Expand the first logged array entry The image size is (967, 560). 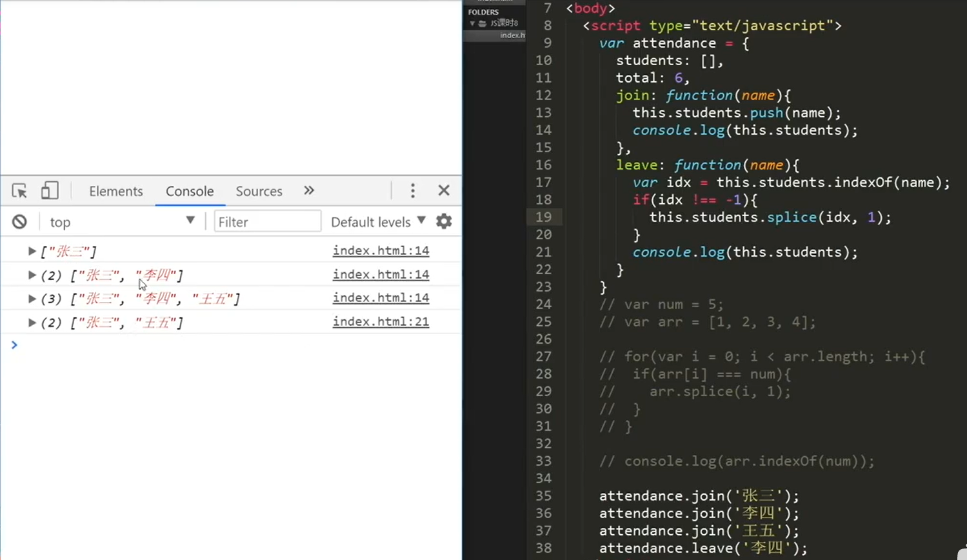click(x=32, y=251)
